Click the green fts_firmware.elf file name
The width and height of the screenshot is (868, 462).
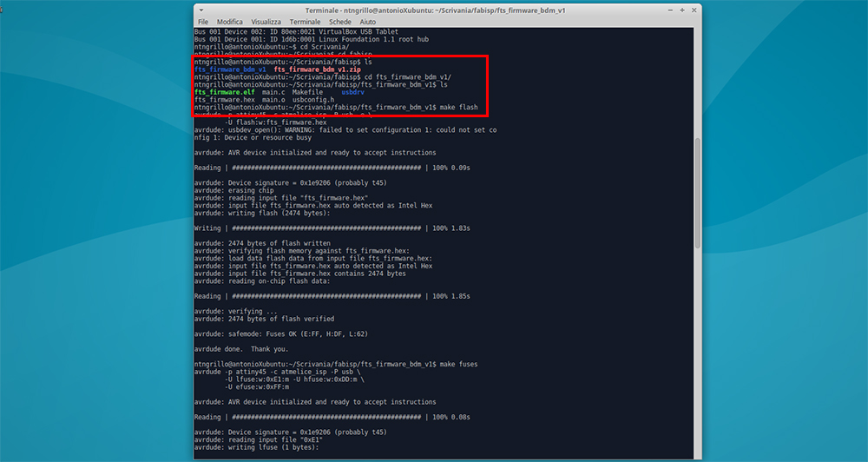point(225,93)
